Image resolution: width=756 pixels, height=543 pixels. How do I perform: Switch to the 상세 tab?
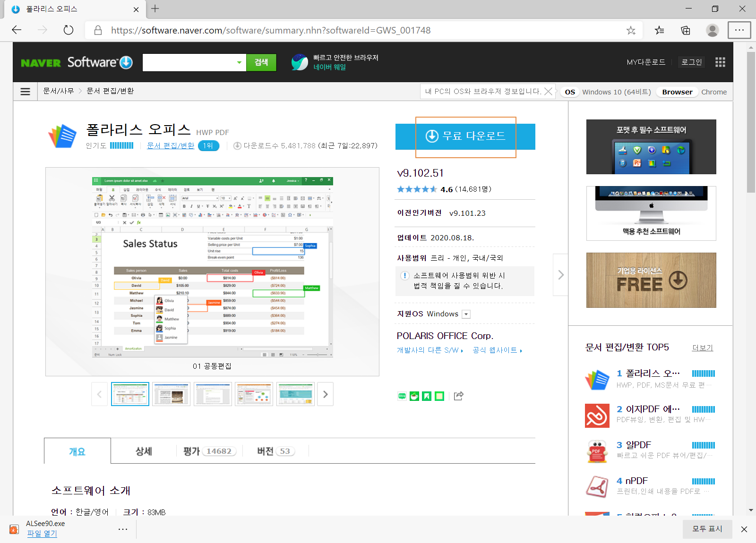coord(144,451)
